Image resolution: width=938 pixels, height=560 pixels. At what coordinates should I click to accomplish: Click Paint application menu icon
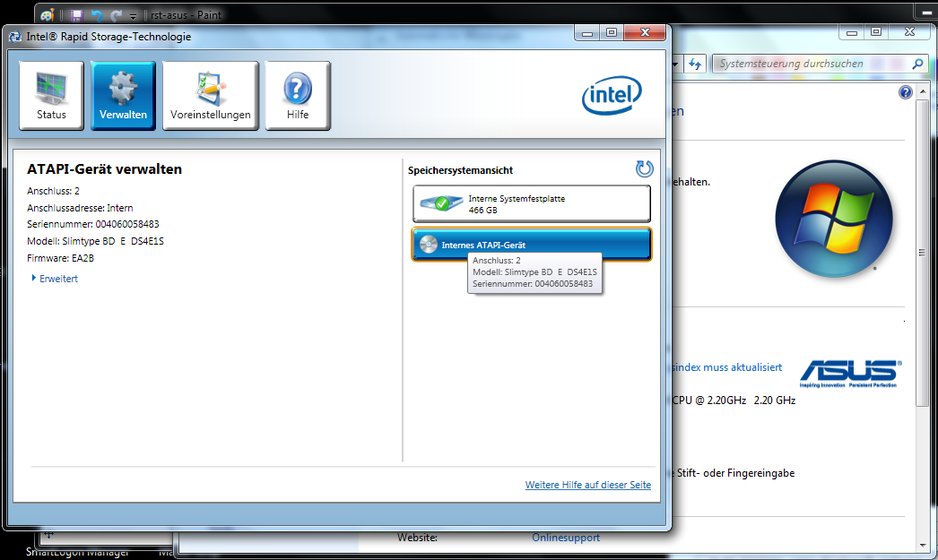click(48, 15)
